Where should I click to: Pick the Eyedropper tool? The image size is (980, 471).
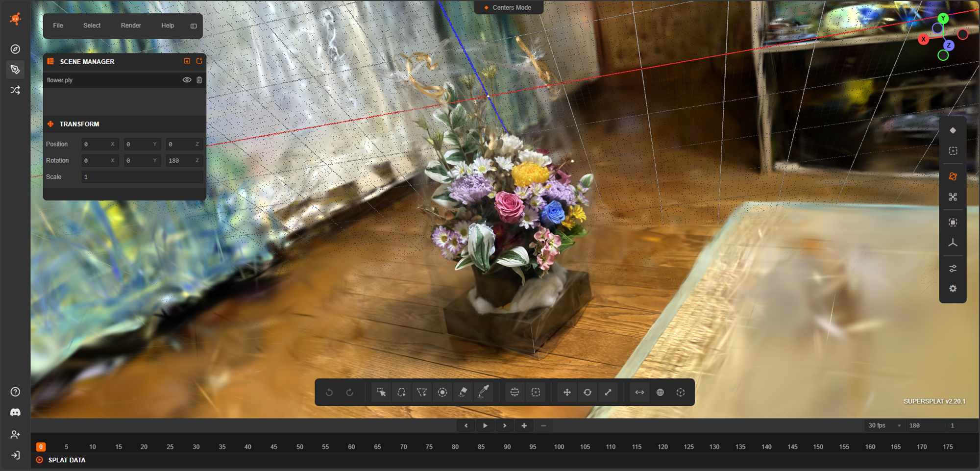[x=484, y=392]
